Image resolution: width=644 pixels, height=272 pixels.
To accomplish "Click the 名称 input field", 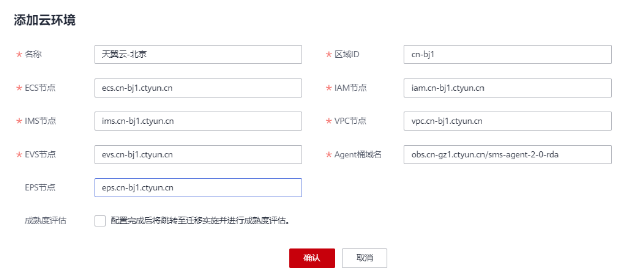I will (x=198, y=54).
